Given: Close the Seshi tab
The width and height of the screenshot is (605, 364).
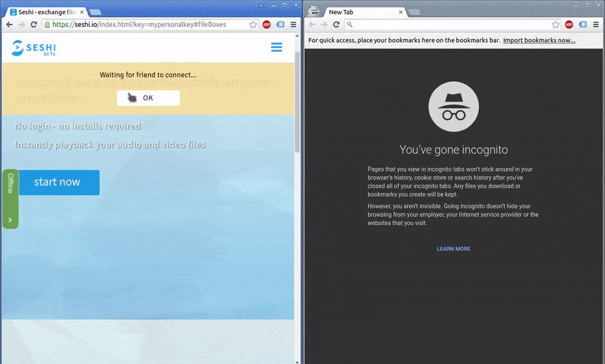Looking at the screenshot, I should (x=81, y=12).
